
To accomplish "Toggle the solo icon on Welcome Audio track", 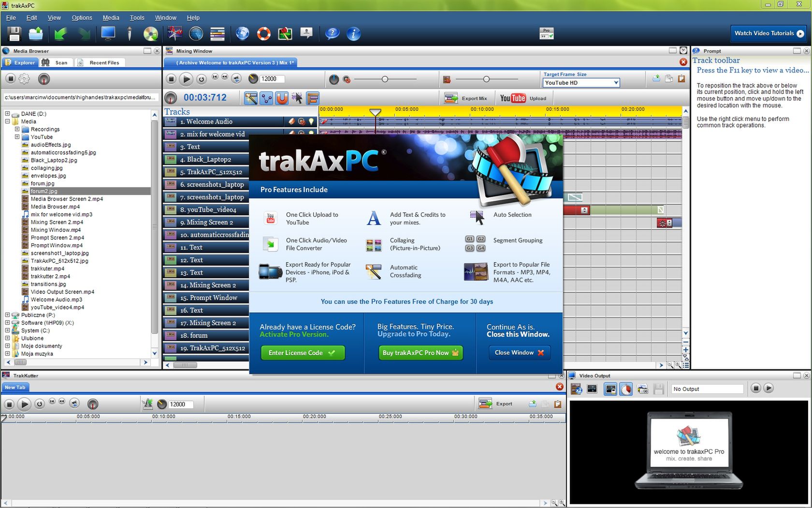I will pyautogui.click(x=302, y=121).
